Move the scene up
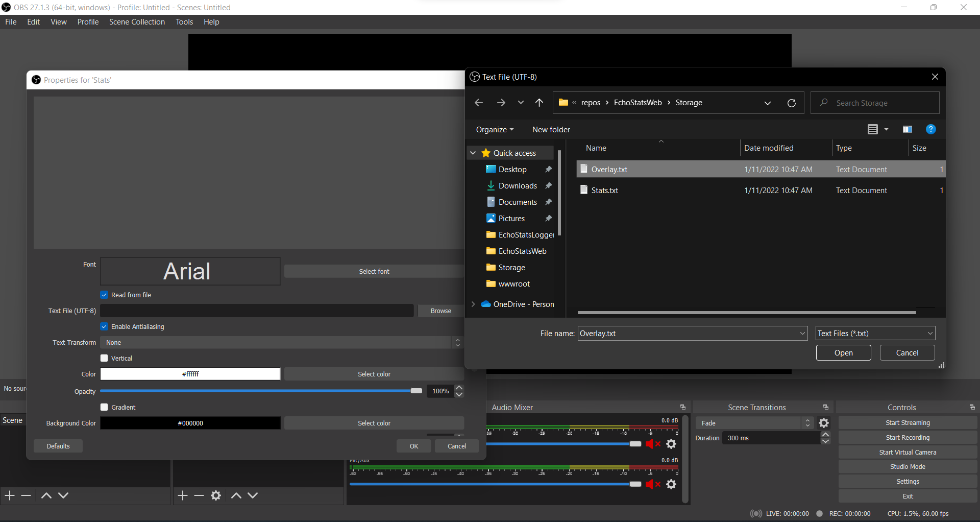This screenshot has width=980, height=522. [x=46, y=495]
